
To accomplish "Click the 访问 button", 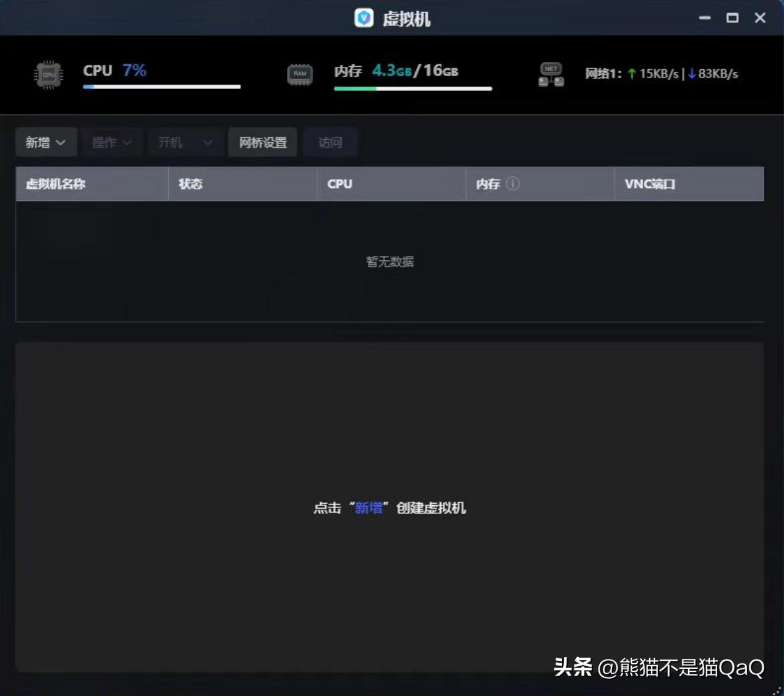I will point(331,142).
